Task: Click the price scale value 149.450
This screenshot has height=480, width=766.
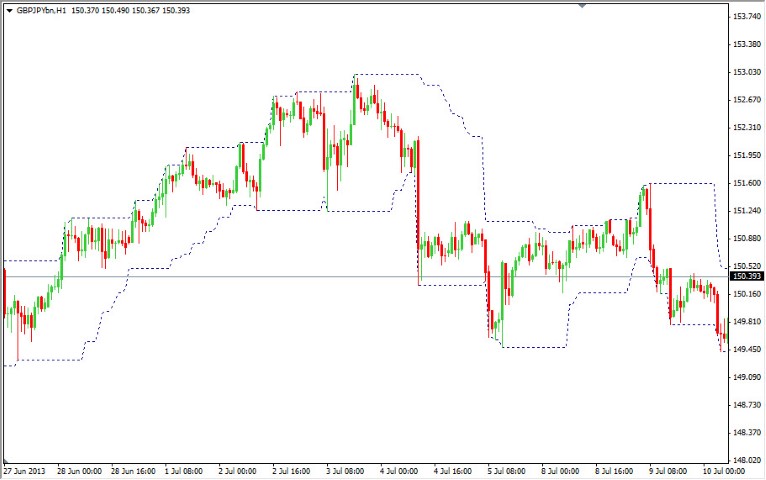Action: click(x=747, y=349)
